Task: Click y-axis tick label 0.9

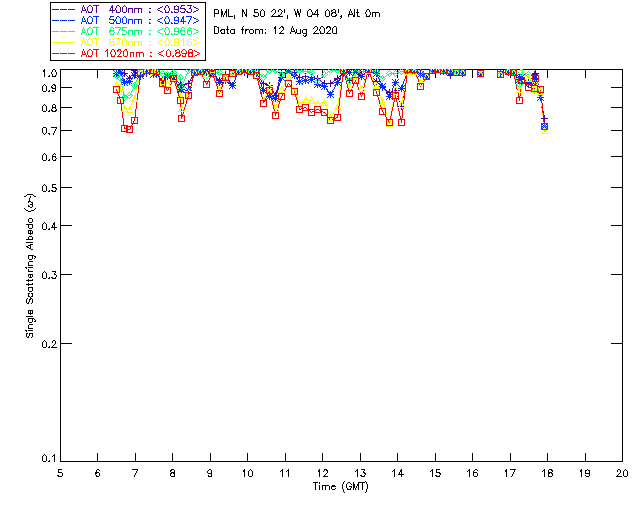Action: pyautogui.click(x=49, y=88)
